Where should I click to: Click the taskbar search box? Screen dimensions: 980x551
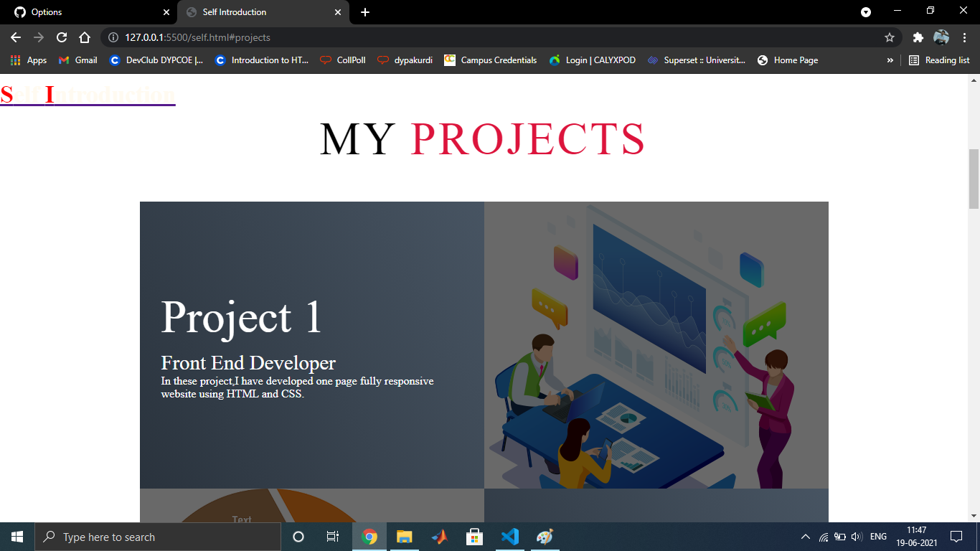[158, 537]
